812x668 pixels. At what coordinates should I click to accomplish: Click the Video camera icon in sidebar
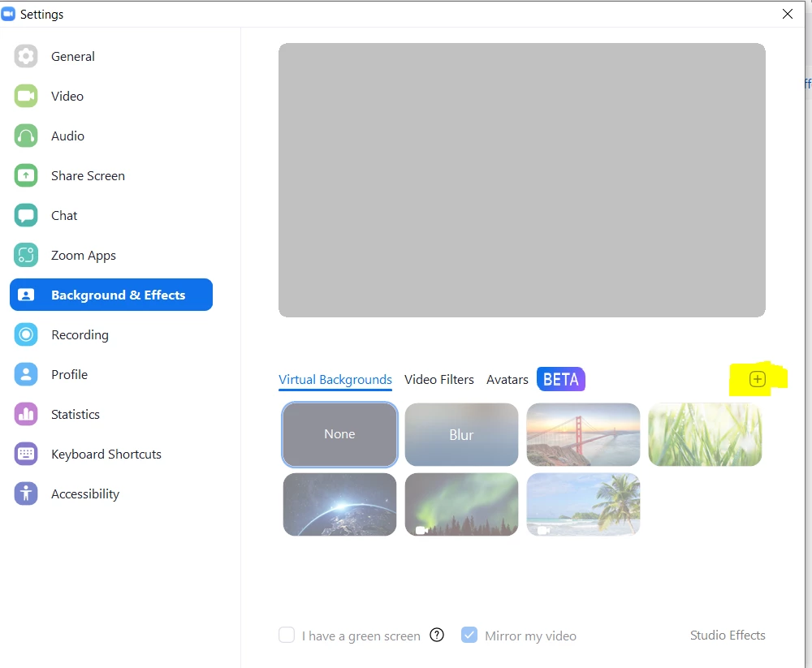[26, 97]
